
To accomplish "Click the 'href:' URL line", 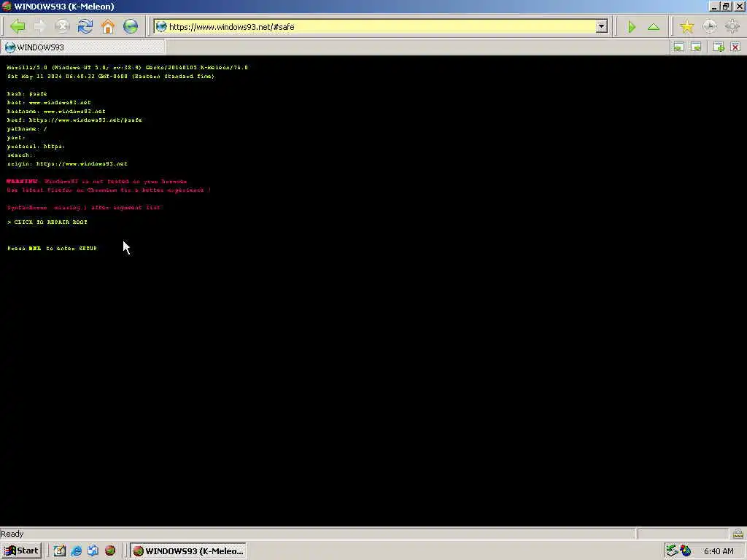I will tap(74, 120).
